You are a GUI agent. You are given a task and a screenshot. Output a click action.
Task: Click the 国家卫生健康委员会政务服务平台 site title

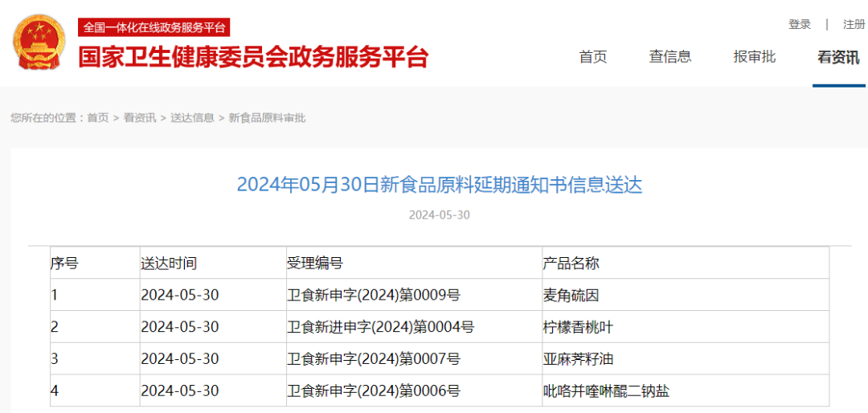[253, 57]
